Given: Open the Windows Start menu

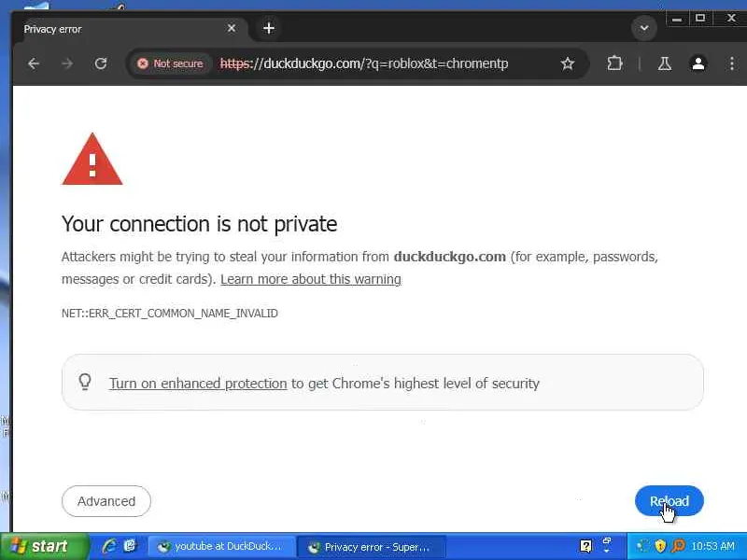Looking at the screenshot, I should click(44, 546).
